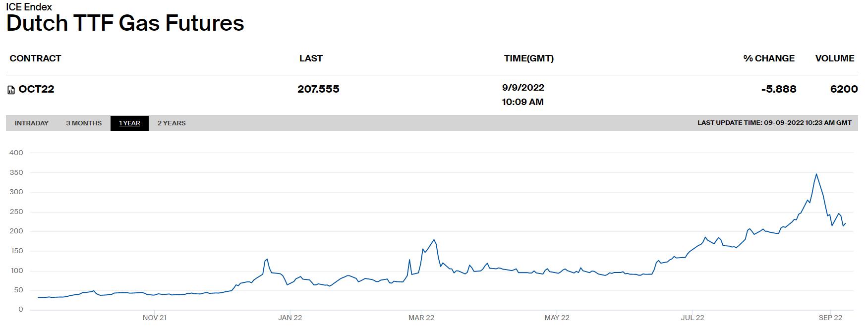Click the last price 207.555
Image resolution: width=868 pixels, height=327 pixels.
click(318, 89)
